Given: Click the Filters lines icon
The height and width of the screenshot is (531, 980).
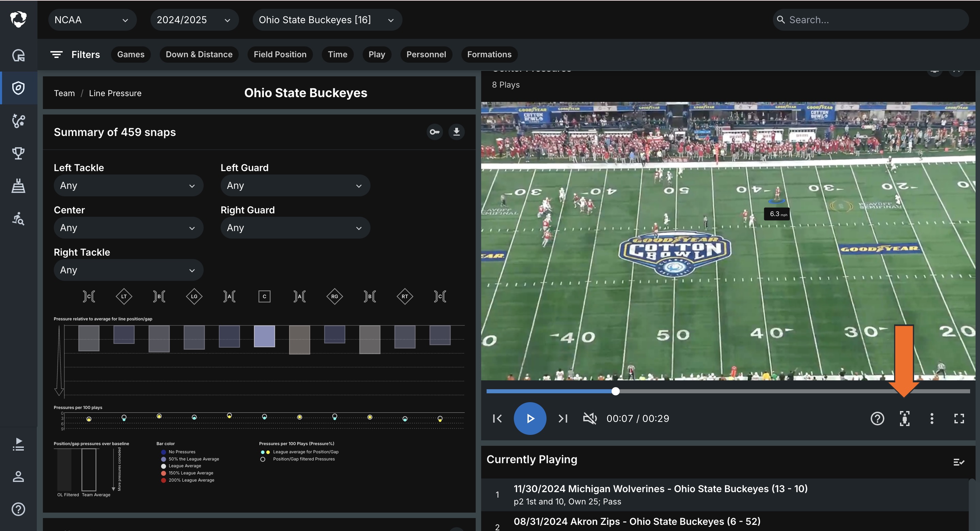Looking at the screenshot, I should (56, 55).
